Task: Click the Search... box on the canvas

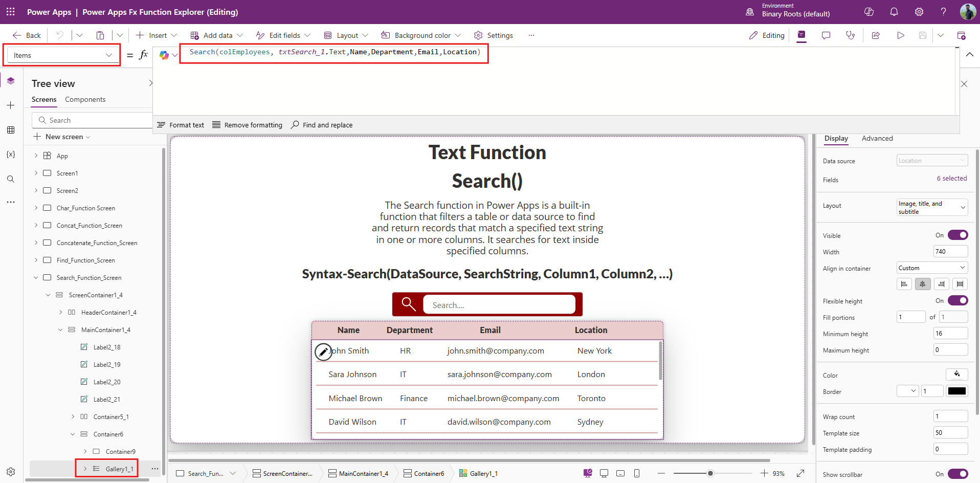Action: pos(499,305)
